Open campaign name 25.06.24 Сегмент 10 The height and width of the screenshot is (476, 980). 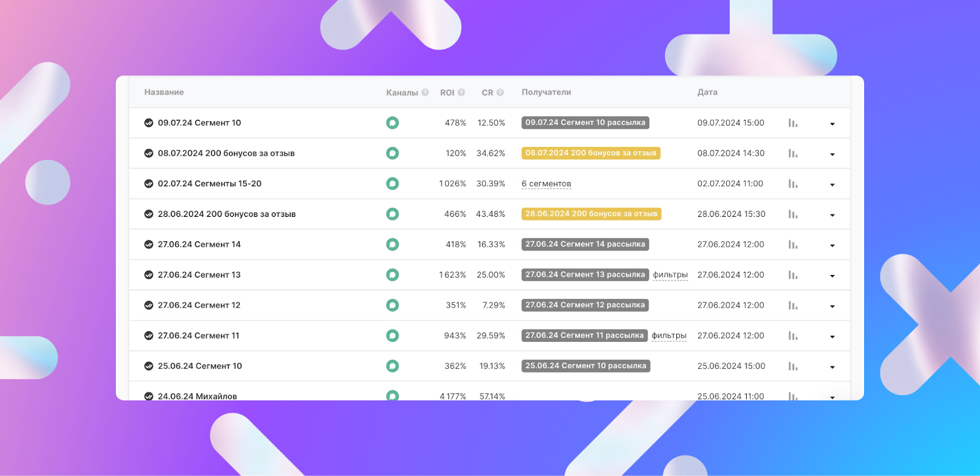coord(200,366)
